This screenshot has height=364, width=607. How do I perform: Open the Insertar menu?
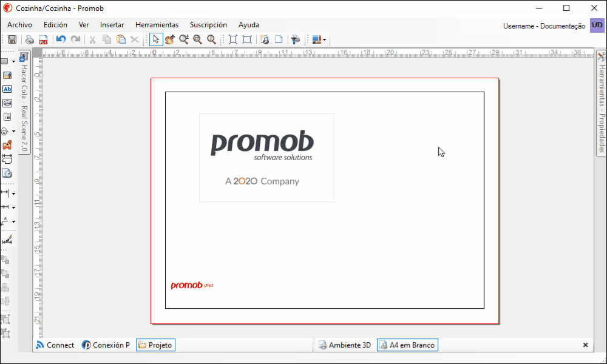click(x=112, y=25)
